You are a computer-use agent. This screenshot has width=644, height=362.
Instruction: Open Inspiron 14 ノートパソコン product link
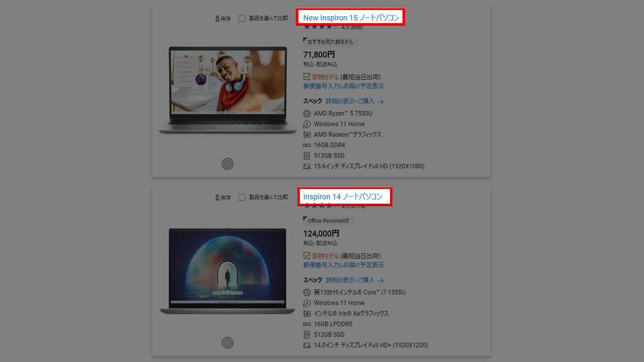(343, 197)
